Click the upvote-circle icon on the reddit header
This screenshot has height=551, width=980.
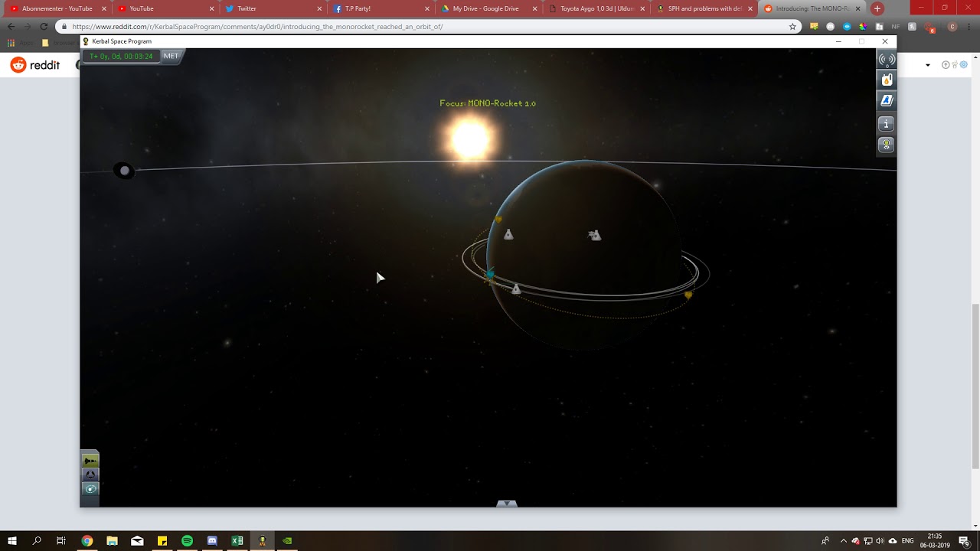point(946,65)
